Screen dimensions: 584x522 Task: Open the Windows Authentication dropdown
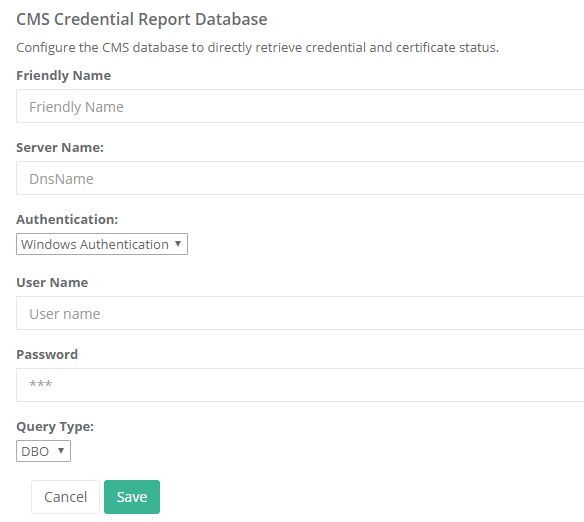[102, 244]
